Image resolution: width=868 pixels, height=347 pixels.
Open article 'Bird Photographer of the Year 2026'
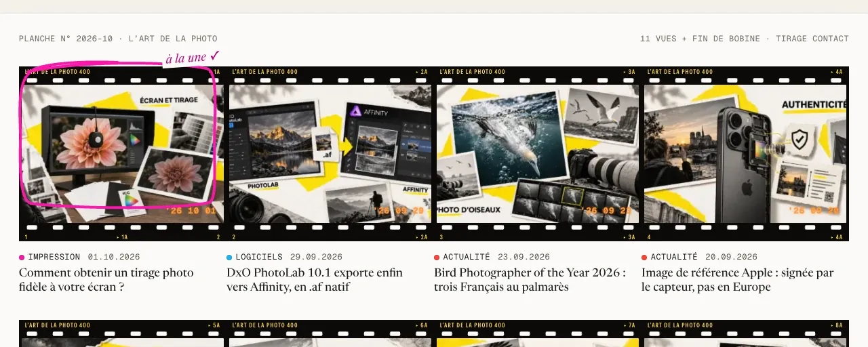[530, 279]
